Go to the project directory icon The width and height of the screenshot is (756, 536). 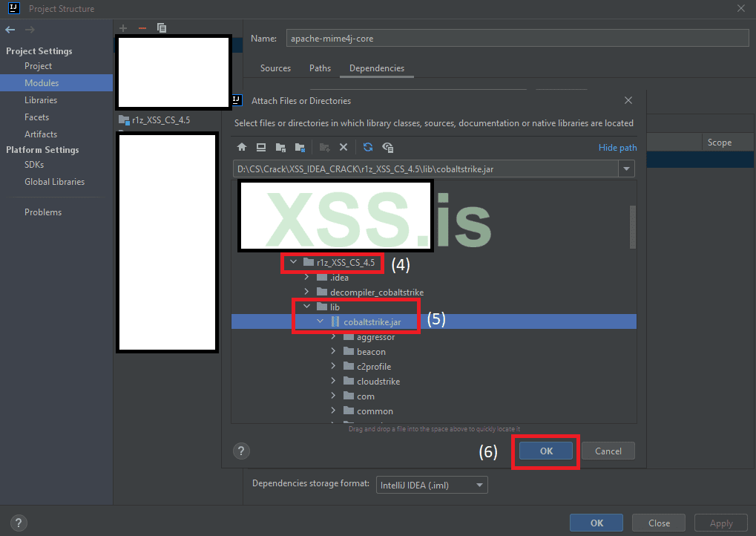(x=280, y=147)
